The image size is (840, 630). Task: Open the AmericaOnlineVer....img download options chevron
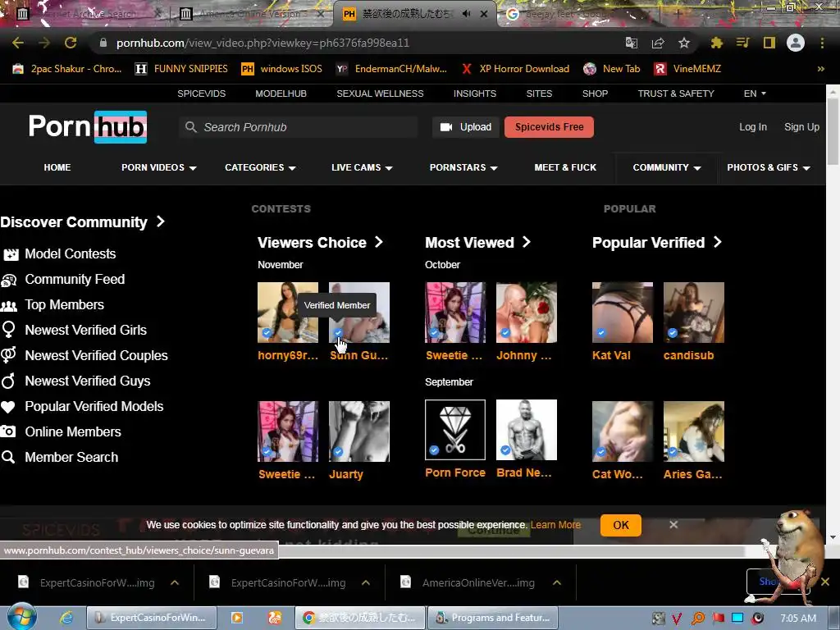pos(557,582)
